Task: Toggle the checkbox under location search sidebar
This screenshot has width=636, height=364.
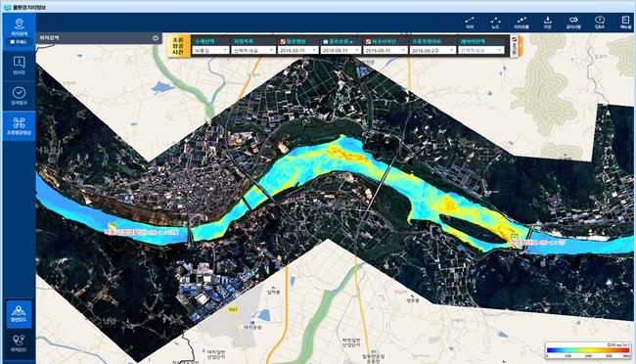Action: 12,42
